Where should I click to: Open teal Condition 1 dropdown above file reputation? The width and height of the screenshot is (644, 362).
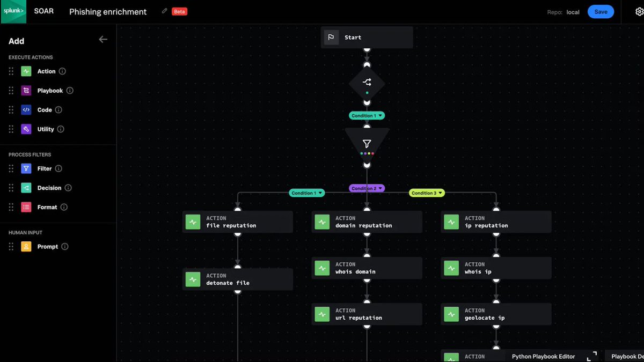307,193
